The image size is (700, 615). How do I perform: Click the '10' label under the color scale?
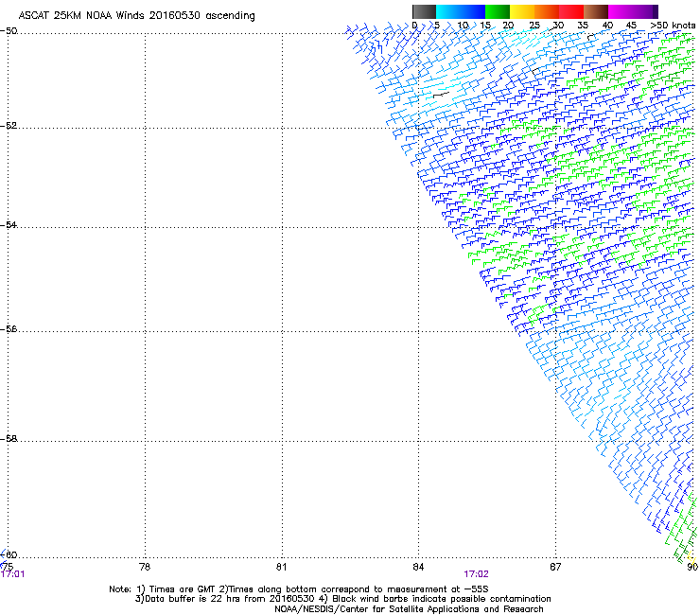click(463, 26)
